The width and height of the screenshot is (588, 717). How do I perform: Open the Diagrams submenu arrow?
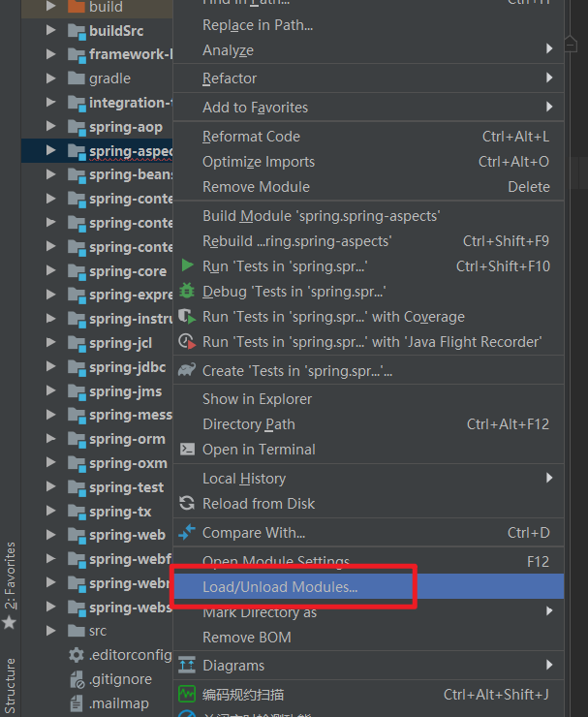pyautogui.click(x=549, y=665)
